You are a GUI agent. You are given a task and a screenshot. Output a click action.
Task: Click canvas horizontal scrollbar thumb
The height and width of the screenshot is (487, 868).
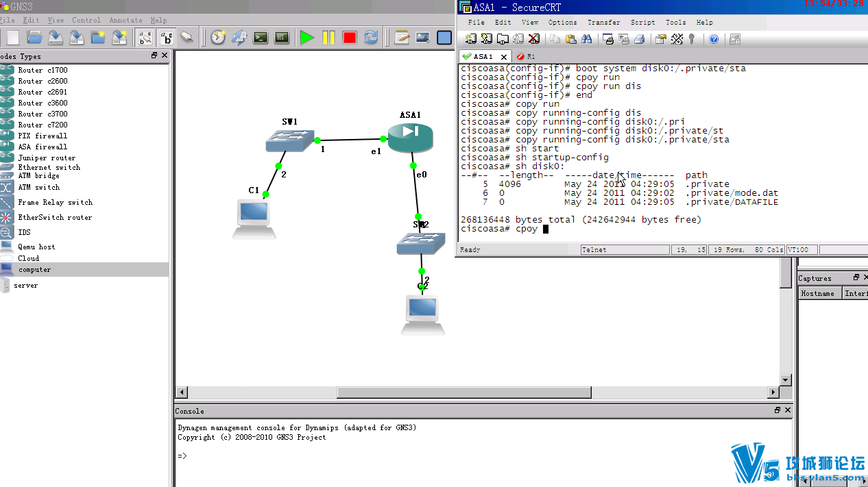click(464, 392)
